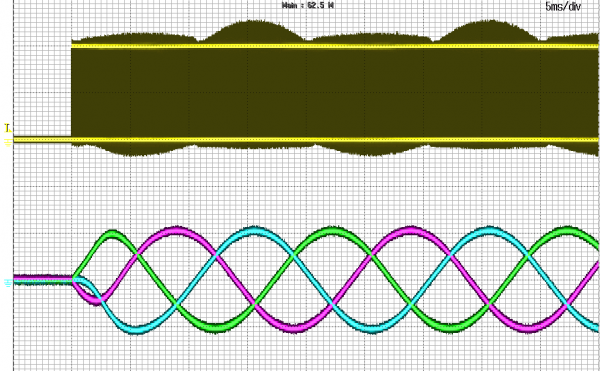Viewport: 600px width, 371px height.
Task: Click the flat magenta trace before startup
Action: pyautogui.click(x=43, y=277)
